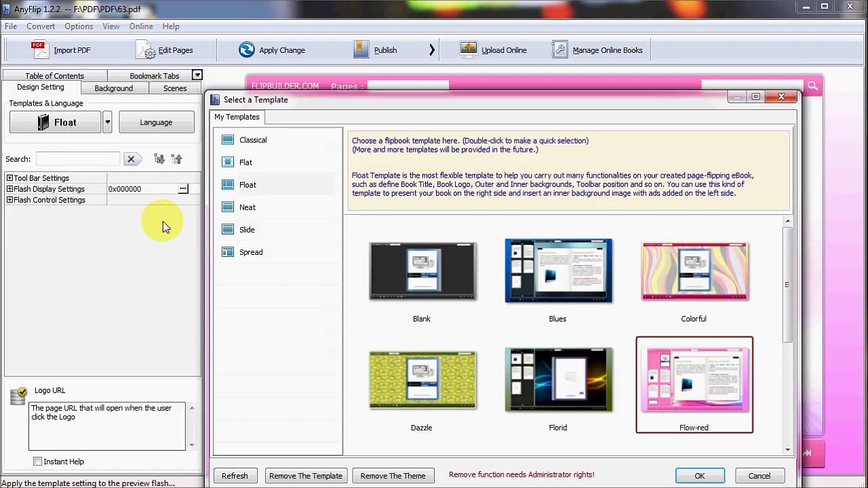Click the Upload Online icon
This screenshot has height=488, width=868.
(x=468, y=50)
